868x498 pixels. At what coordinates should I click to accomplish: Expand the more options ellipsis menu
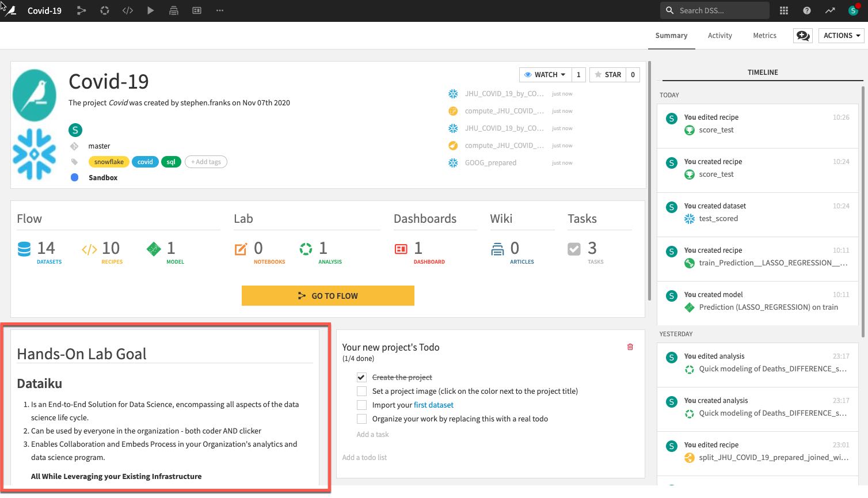coord(219,10)
